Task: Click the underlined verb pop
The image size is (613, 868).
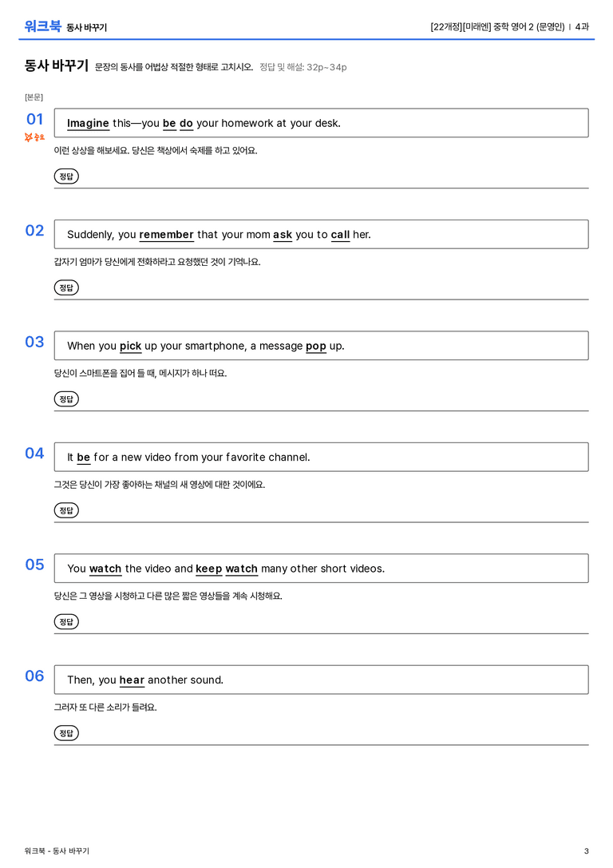Action: click(x=316, y=346)
